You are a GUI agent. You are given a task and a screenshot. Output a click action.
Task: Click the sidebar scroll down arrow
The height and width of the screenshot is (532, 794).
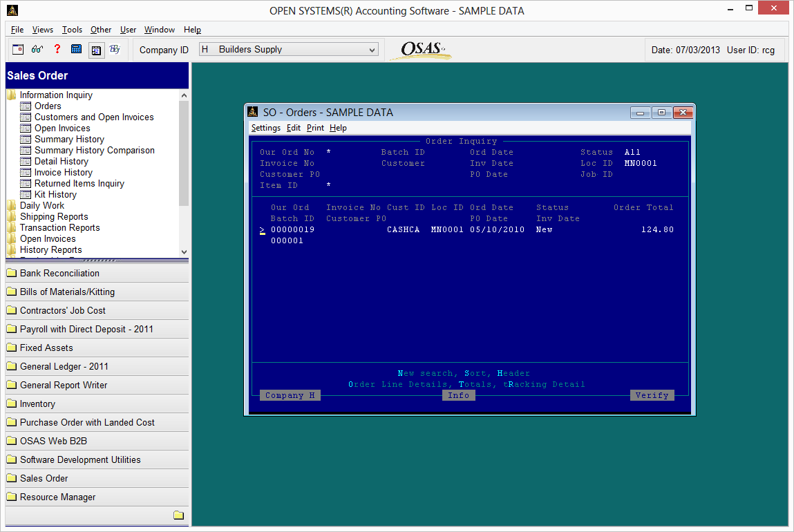tap(184, 251)
